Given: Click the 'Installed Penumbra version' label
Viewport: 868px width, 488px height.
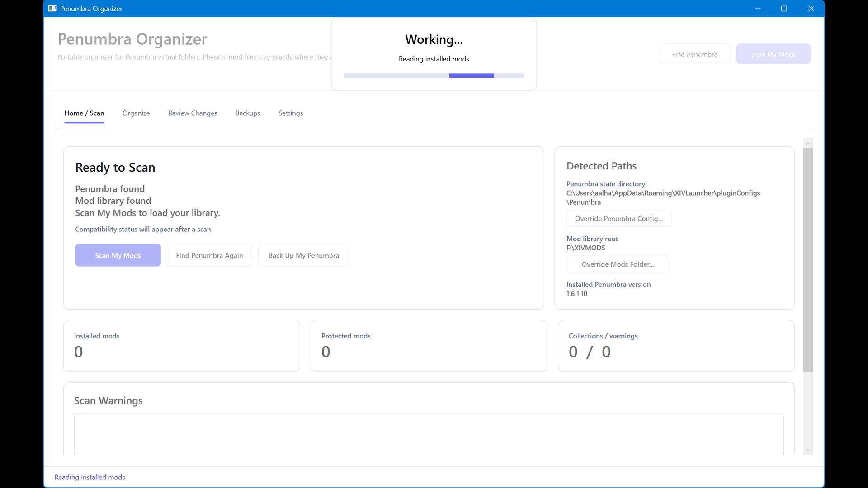Looking at the screenshot, I should 609,284.
